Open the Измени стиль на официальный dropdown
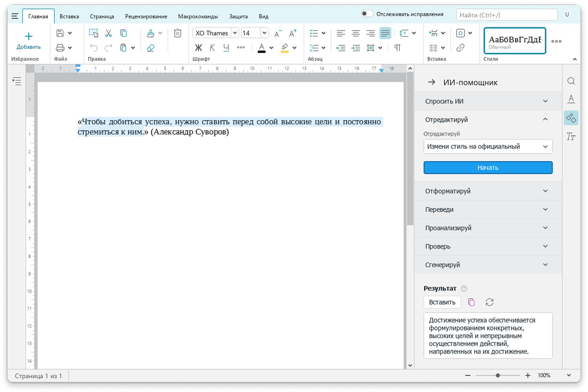Viewport: 588px width, 392px height. [488, 147]
